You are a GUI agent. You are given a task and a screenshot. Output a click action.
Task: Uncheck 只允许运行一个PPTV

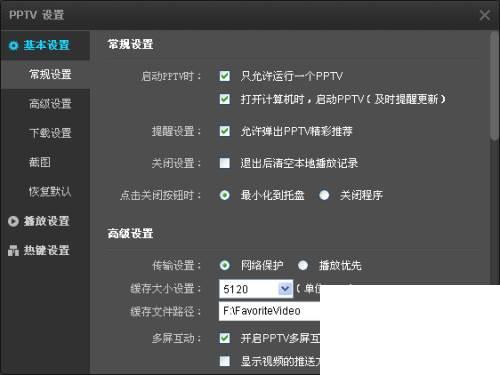225,76
